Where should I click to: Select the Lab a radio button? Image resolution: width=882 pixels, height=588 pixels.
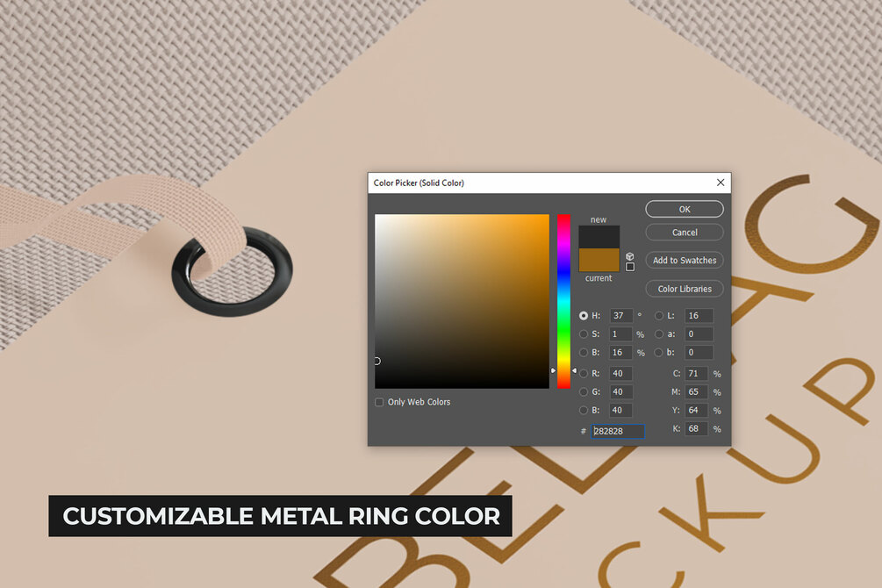point(659,334)
